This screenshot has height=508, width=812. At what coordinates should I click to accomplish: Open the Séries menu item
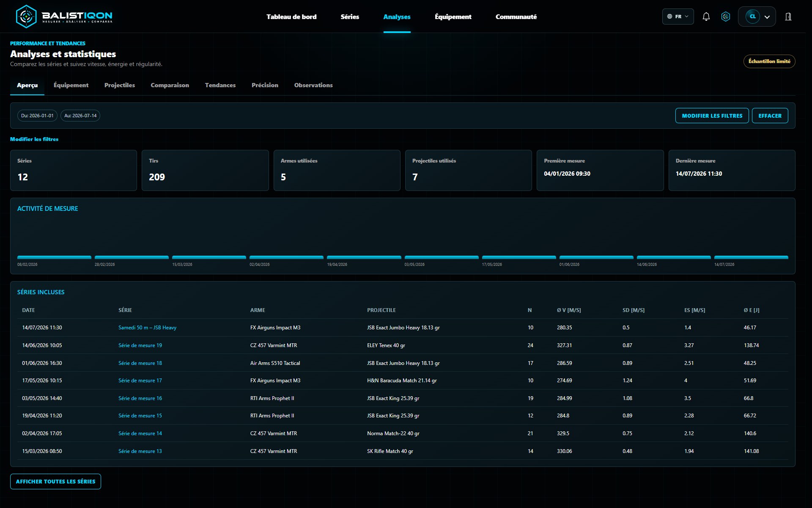pyautogui.click(x=350, y=17)
